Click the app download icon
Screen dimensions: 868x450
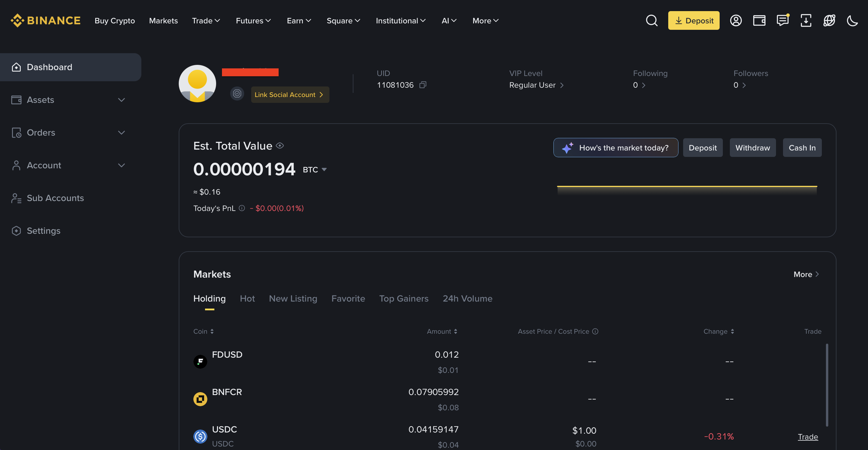click(x=806, y=20)
